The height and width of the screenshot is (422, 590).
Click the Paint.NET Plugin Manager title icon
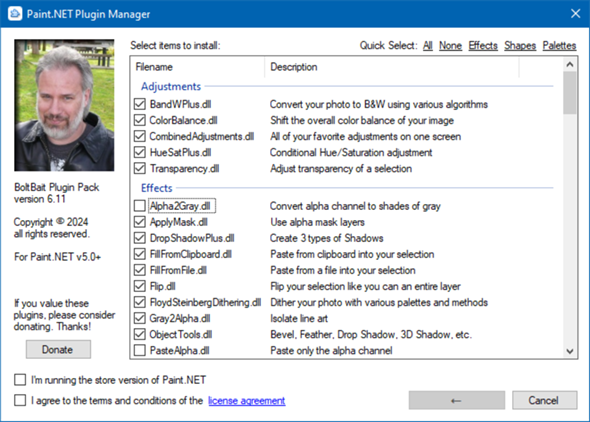pos(15,14)
